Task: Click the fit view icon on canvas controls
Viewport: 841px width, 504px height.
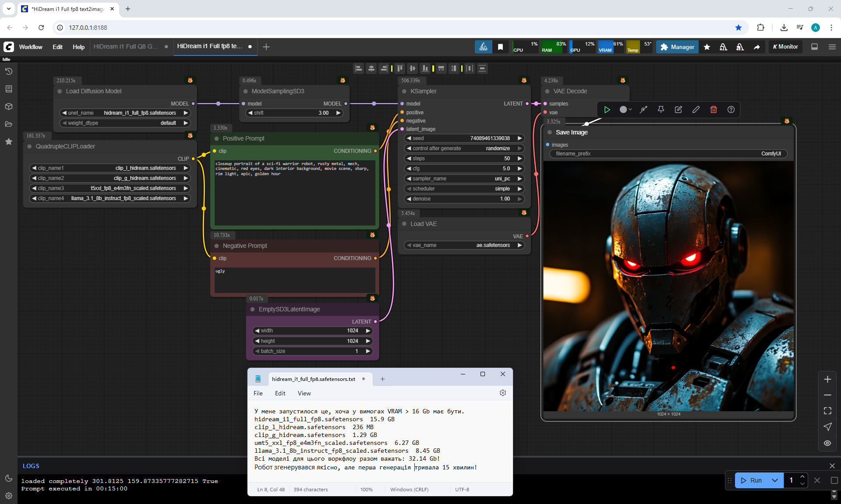Action: tap(827, 411)
